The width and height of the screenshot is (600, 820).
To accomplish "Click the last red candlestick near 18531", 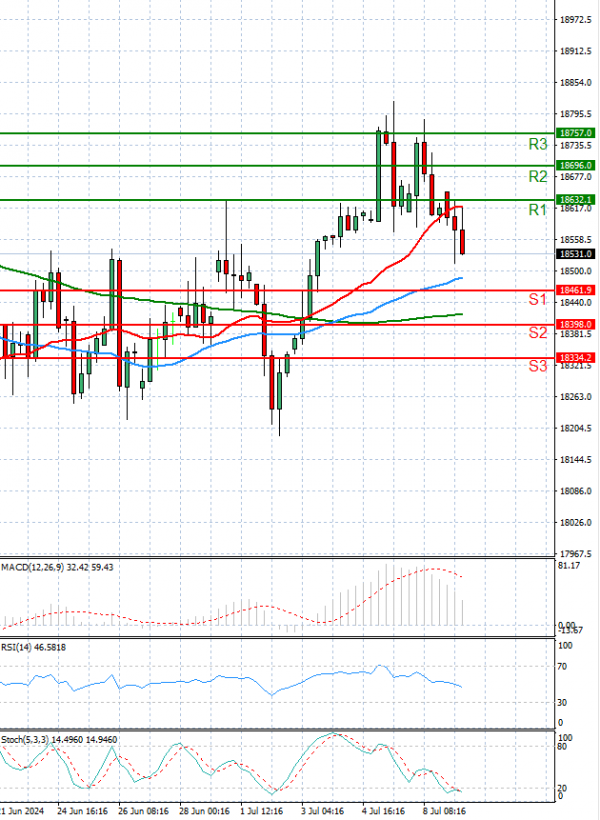I will click(x=462, y=242).
